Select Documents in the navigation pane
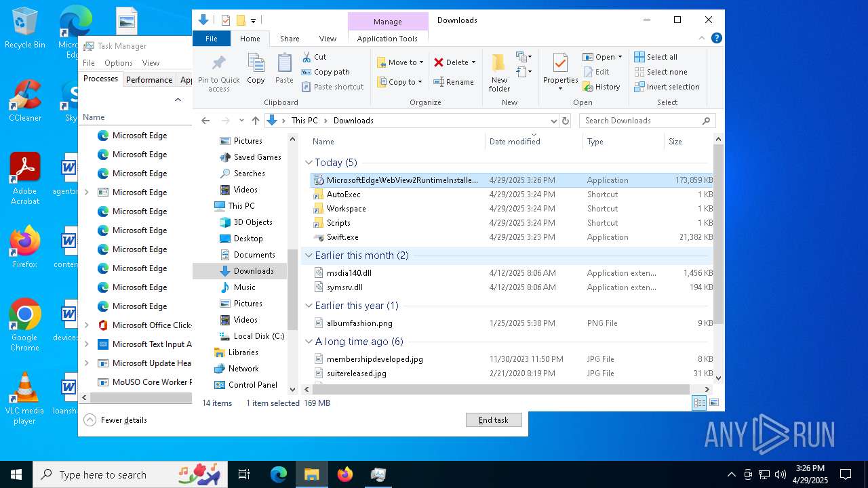Viewport: 868px width, 488px height. coord(254,255)
